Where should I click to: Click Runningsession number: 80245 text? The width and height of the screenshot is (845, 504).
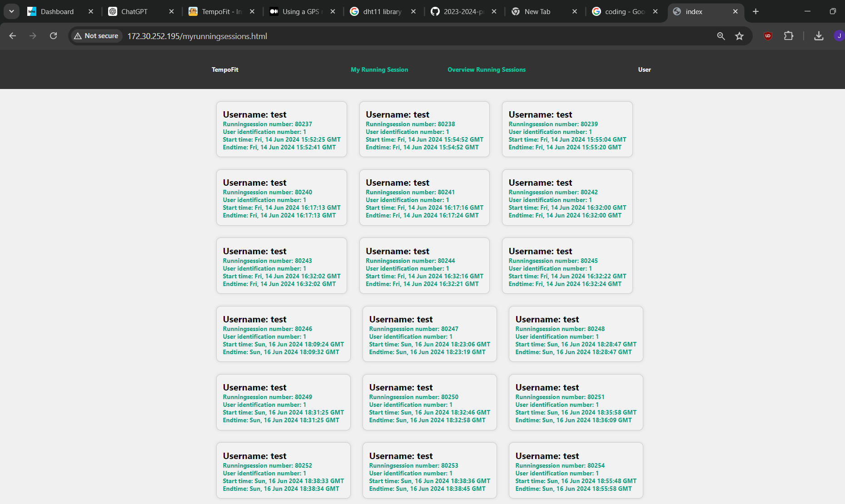pyautogui.click(x=553, y=261)
